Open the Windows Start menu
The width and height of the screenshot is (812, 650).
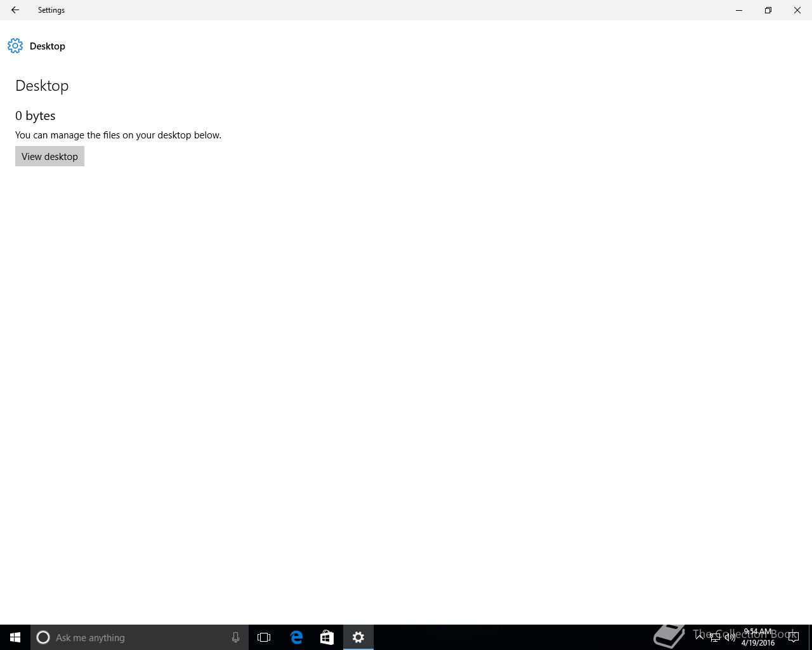tap(15, 637)
